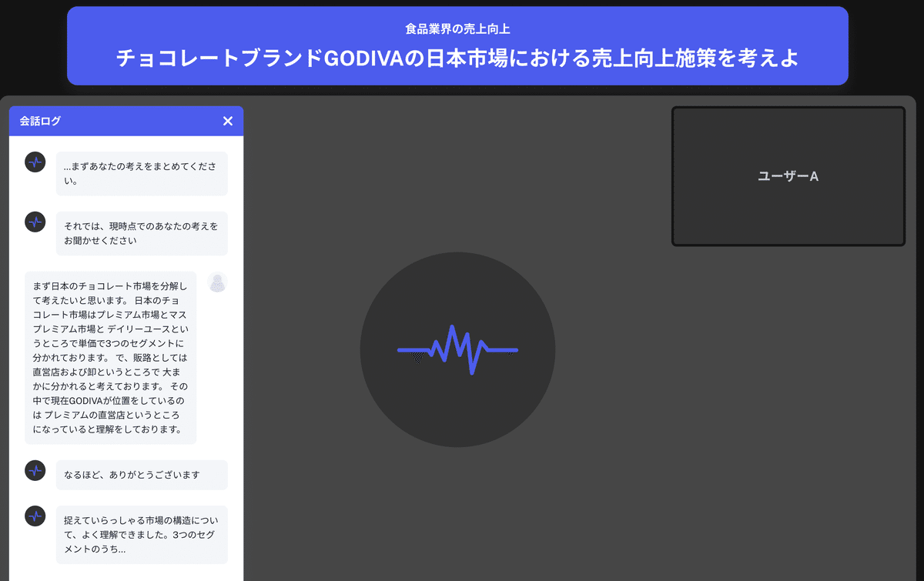Click the AI avatar beside '捉えていらっしゃる市場の構造'
Screen dimensions: 924x581
(x=35, y=516)
